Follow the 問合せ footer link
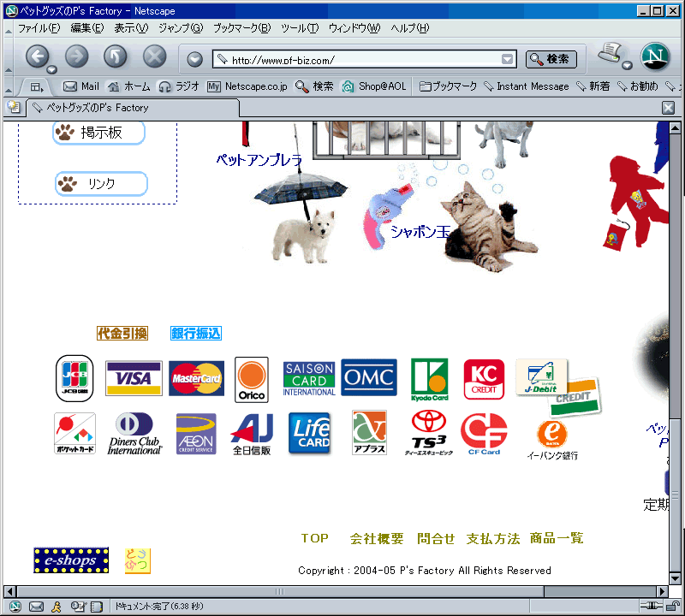 tap(436, 538)
